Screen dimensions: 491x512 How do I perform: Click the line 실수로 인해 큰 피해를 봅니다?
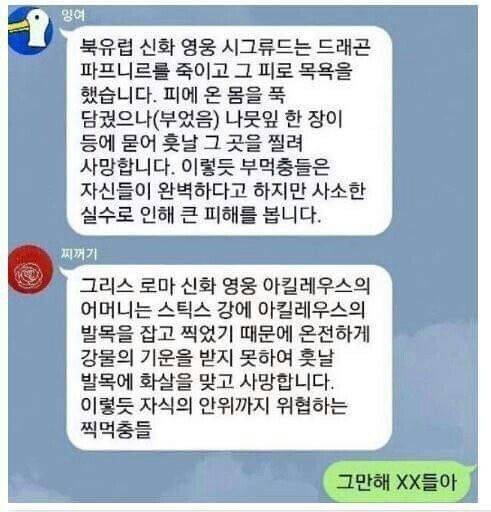click(x=201, y=215)
